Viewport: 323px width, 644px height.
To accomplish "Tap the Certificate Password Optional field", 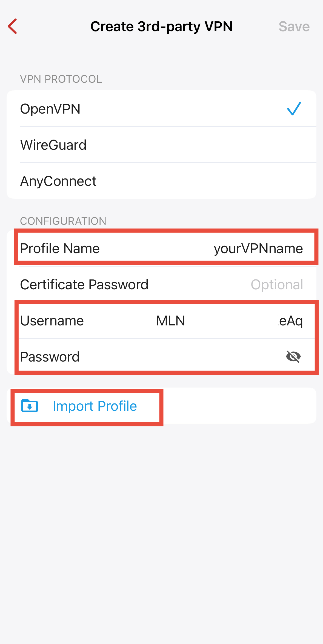I will click(277, 285).
